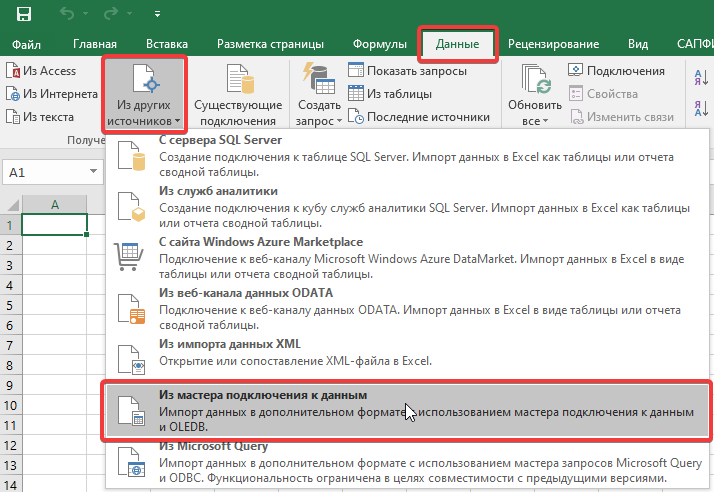714x492 pixels.
Task: Click Последние источники button
Action: point(419,117)
